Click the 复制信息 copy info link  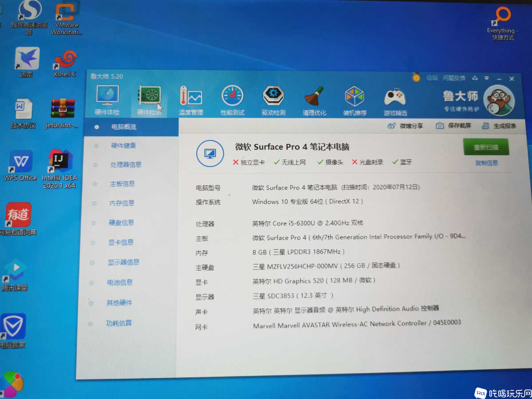click(x=487, y=163)
